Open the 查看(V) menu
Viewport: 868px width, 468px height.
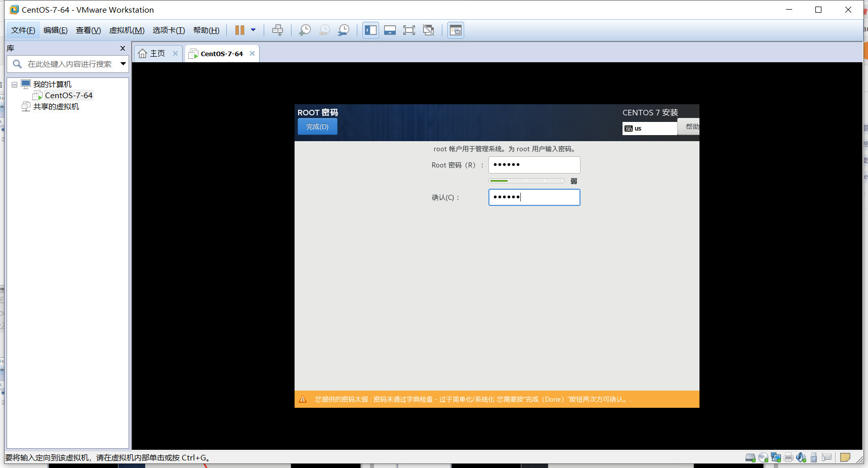point(89,30)
